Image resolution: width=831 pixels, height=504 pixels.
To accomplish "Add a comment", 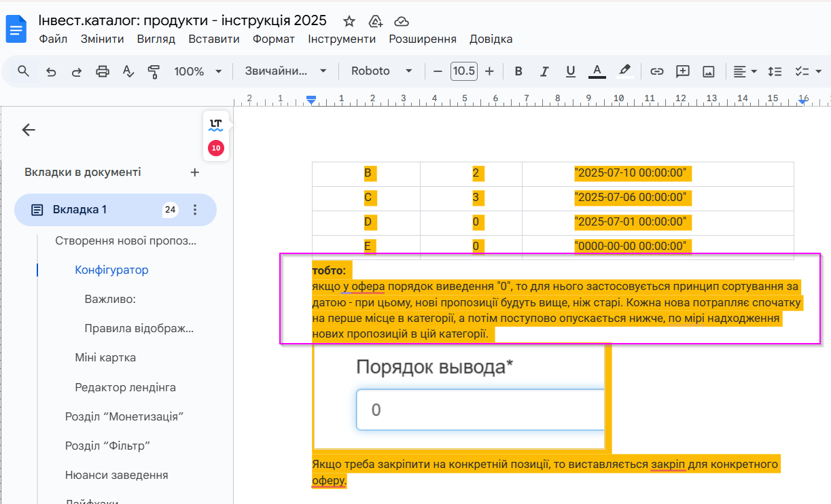I will point(683,71).
